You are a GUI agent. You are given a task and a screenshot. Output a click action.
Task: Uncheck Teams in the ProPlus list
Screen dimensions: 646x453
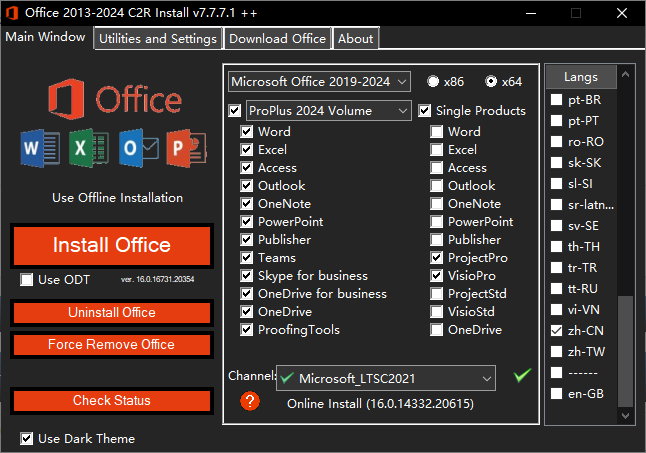[247, 258]
